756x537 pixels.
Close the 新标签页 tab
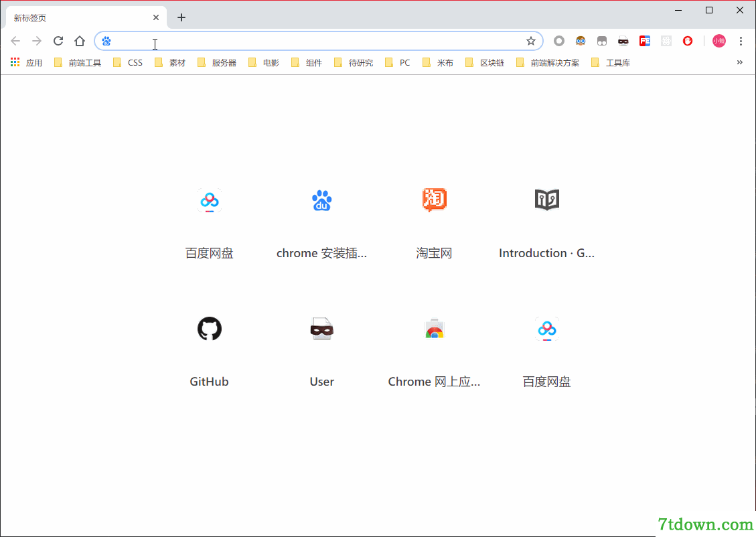click(156, 17)
